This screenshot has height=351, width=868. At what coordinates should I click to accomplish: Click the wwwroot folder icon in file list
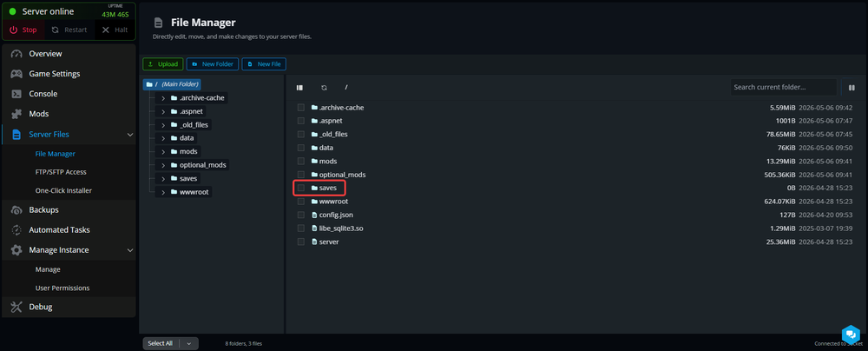click(x=314, y=202)
